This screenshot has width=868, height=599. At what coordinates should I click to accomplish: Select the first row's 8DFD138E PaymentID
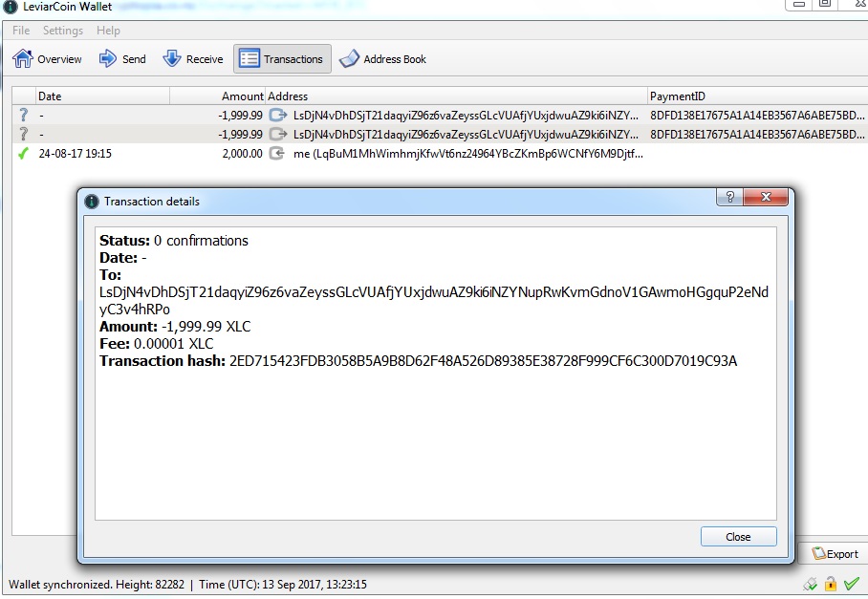click(x=757, y=116)
